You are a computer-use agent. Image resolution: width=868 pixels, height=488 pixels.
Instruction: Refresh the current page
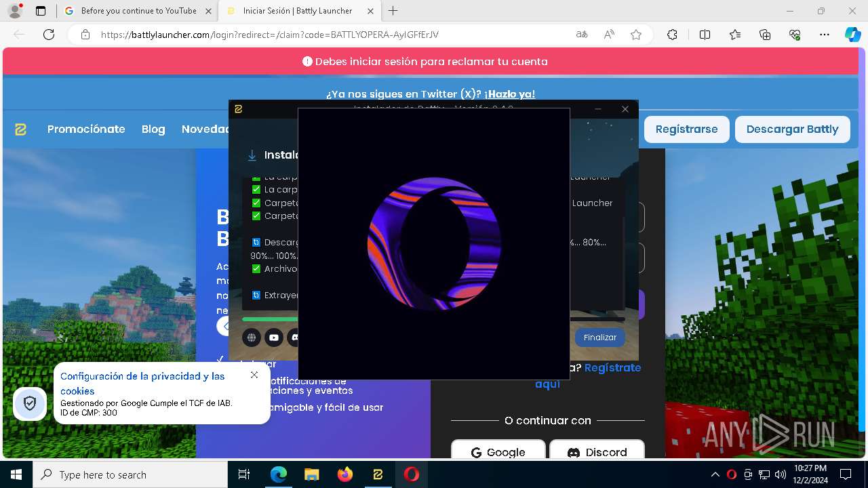[x=49, y=35]
